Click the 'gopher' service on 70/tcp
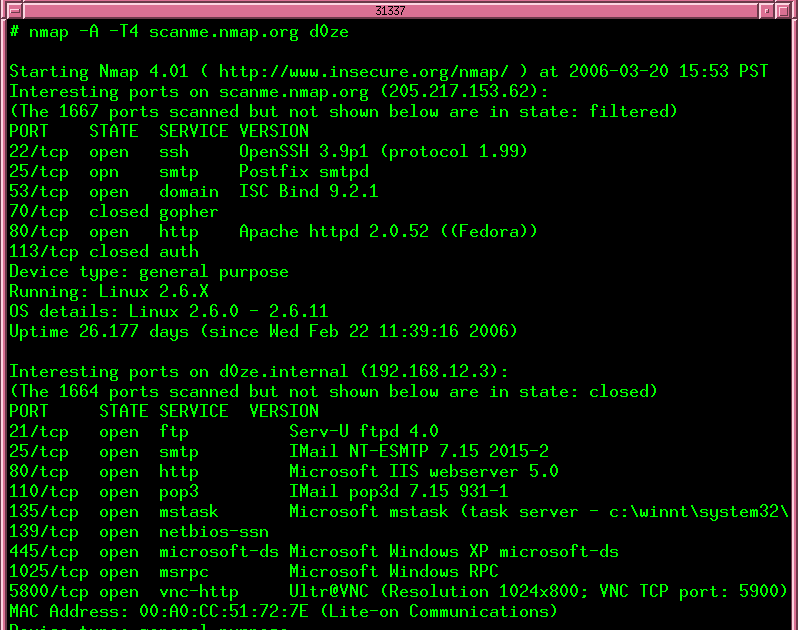 [x=189, y=212]
